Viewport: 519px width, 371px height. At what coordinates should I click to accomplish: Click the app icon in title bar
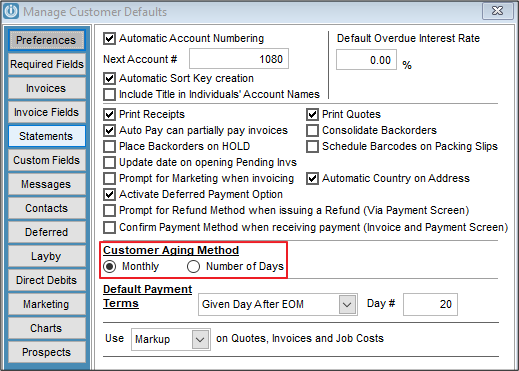point(11,11)
